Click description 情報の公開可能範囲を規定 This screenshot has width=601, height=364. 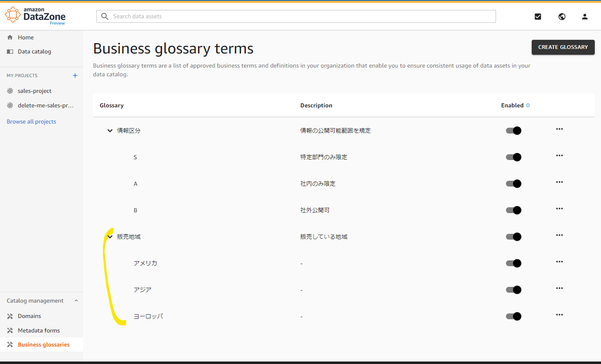[335, 131]
